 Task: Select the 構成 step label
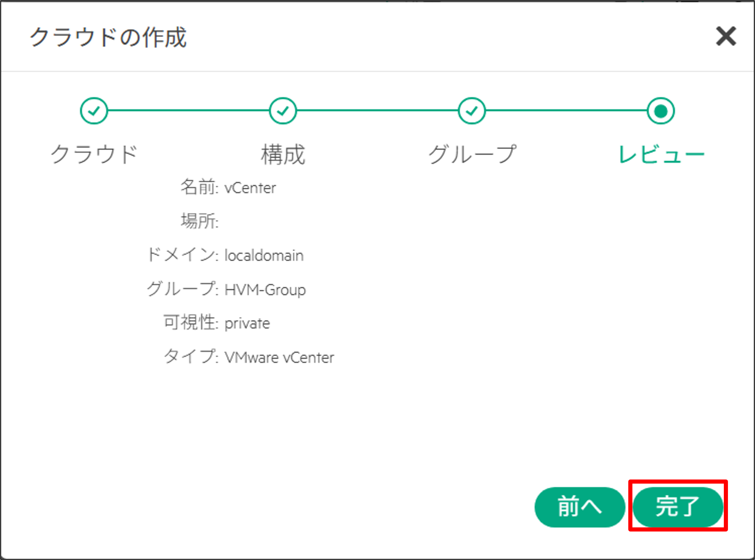[x=283, y=154]
